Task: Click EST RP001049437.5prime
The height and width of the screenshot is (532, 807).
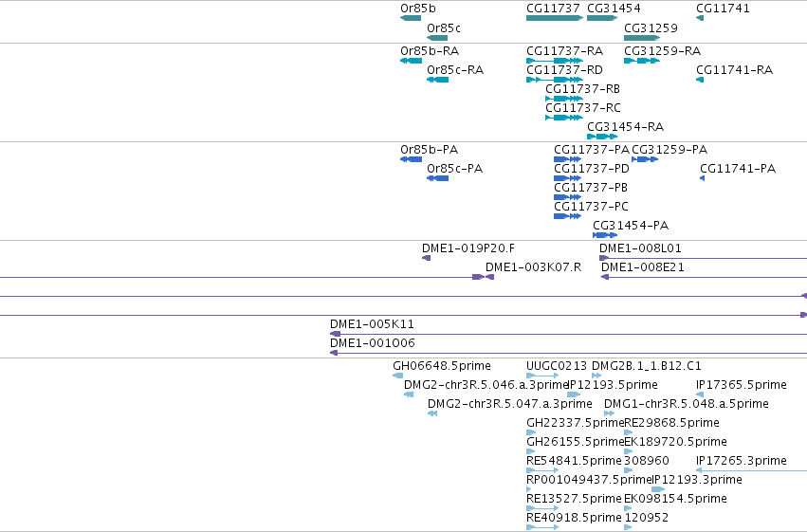Action: (x=529, y=489)
